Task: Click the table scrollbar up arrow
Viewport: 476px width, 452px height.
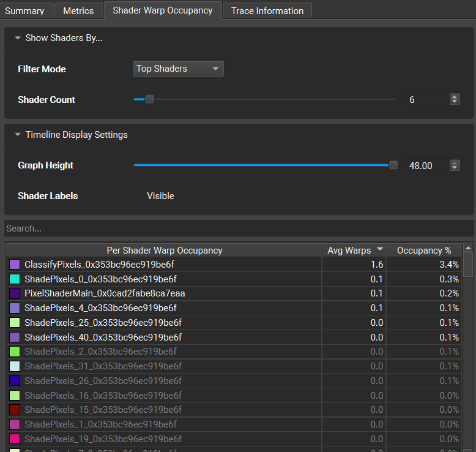Action: point(468,247)
